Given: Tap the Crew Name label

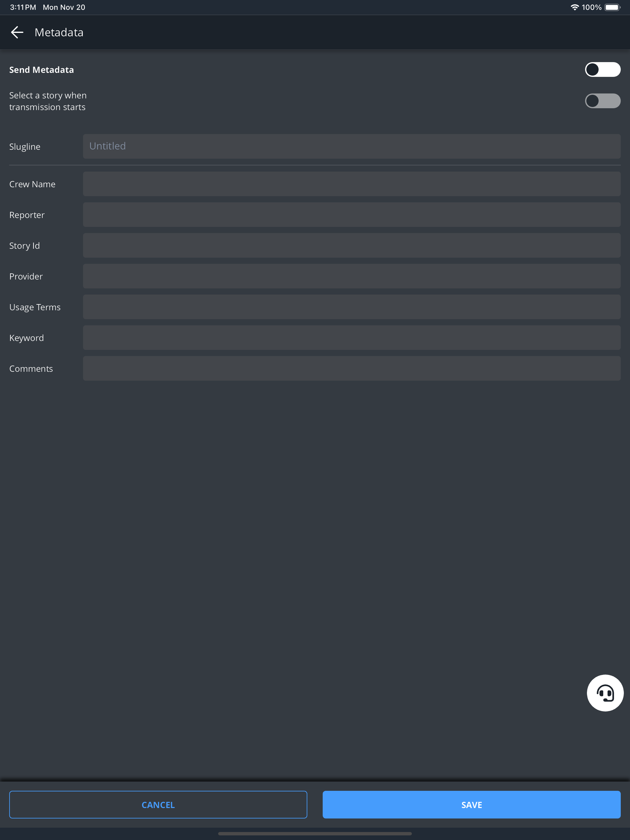Looking at the screenshot, I should (x=32, y=184).
